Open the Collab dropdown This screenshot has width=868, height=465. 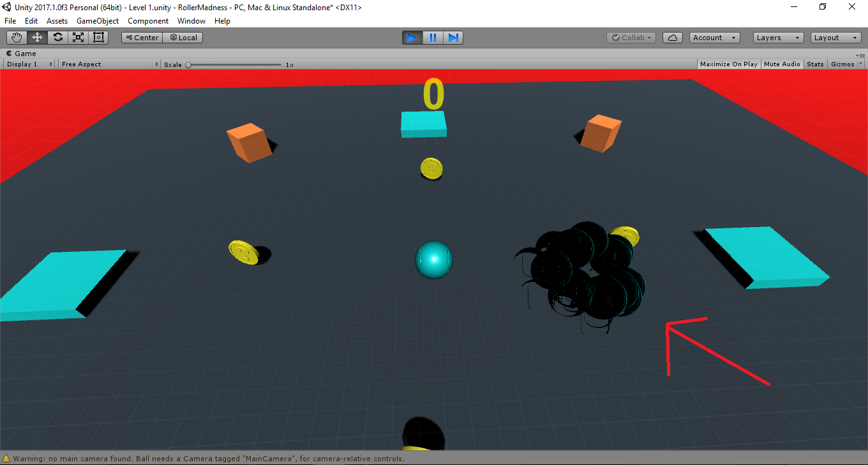(x=631, y=38)
